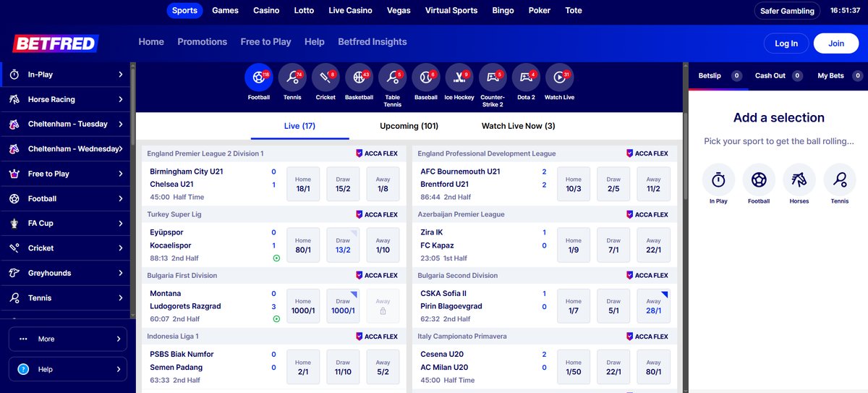Select Away 28/1 odds for Pirin Blagoevgrad

(x=653, y=306)
